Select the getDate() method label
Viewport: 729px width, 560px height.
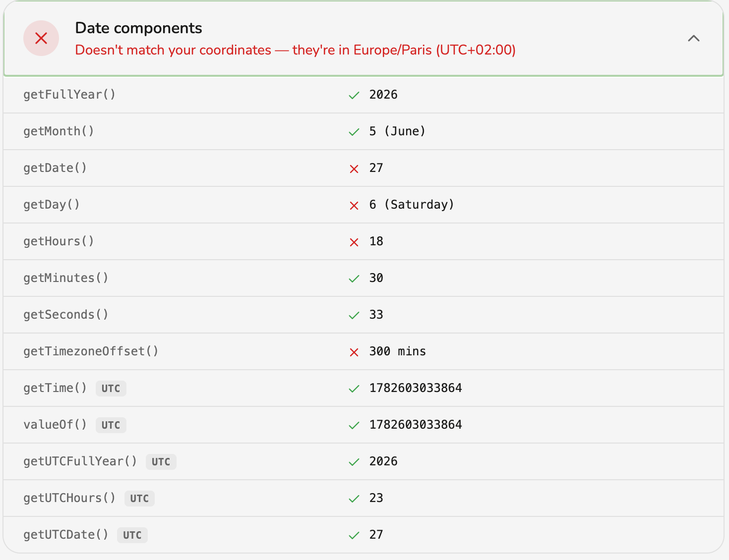(55, 168)
